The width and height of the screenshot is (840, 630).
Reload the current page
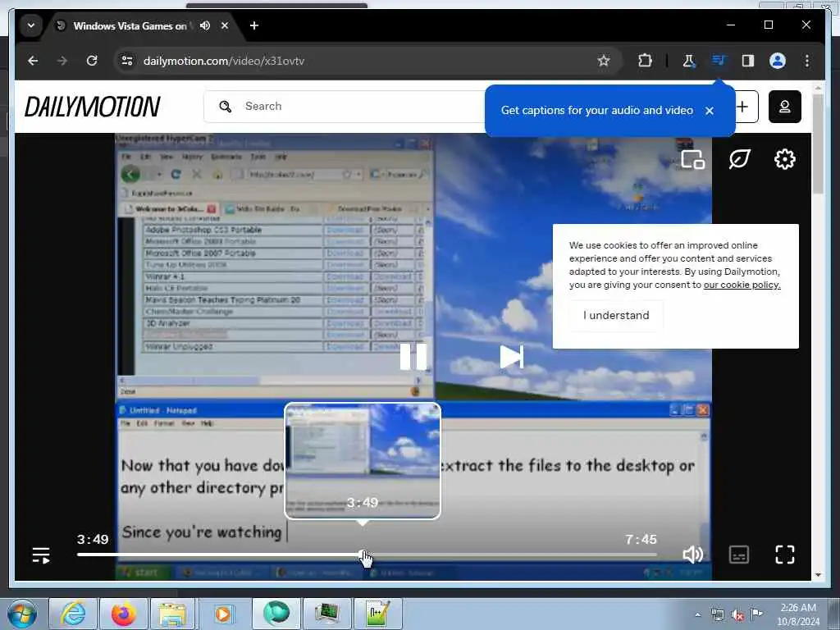click(x=92, y=61)
